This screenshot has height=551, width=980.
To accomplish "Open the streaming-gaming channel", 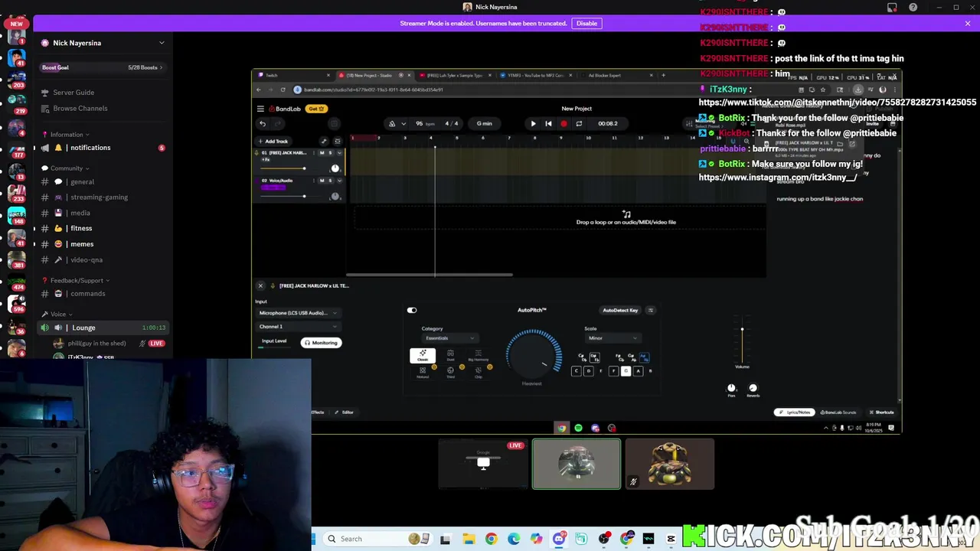I will point(99,197).
